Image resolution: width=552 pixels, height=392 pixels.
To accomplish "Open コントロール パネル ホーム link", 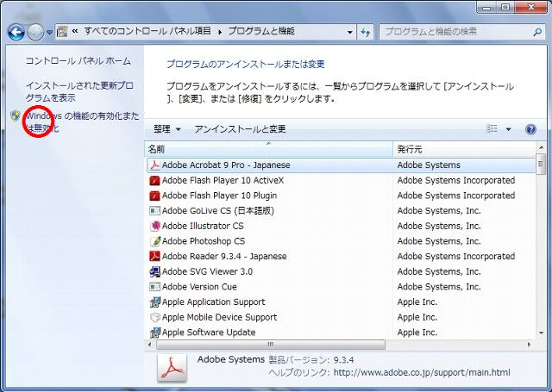I will click(x=78, y=61).
